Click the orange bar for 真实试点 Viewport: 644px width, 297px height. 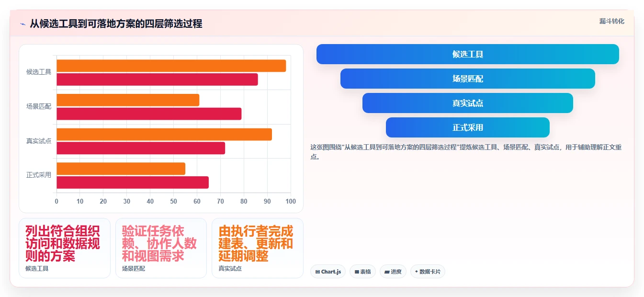pyautogui.click(x=164, y=135)
